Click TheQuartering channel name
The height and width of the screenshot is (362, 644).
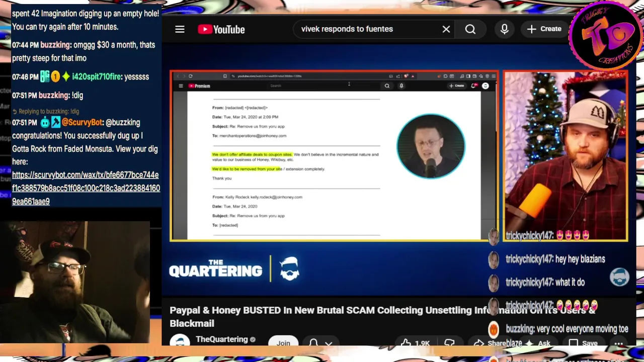222,339
